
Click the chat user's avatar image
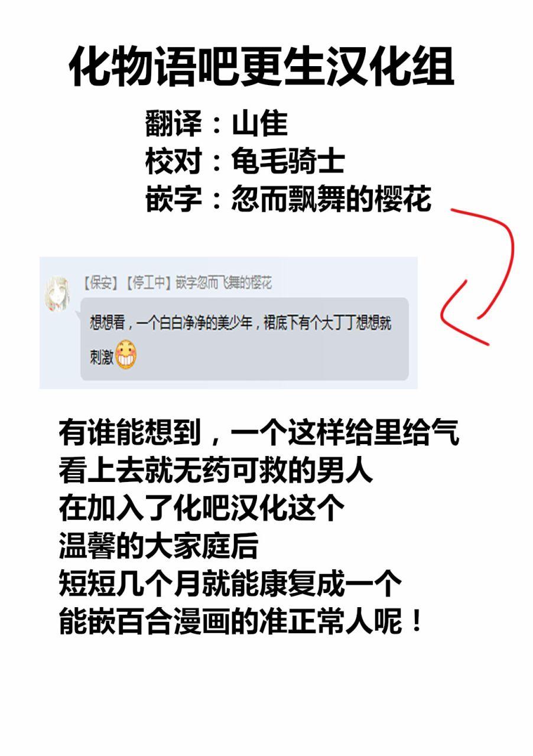(x=58, y=293)
